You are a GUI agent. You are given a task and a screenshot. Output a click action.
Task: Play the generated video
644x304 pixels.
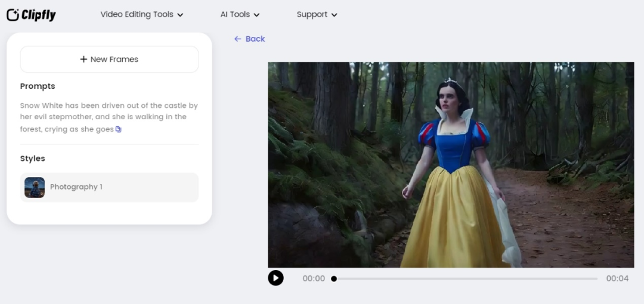pyautogui.click(x=275, y=278)
